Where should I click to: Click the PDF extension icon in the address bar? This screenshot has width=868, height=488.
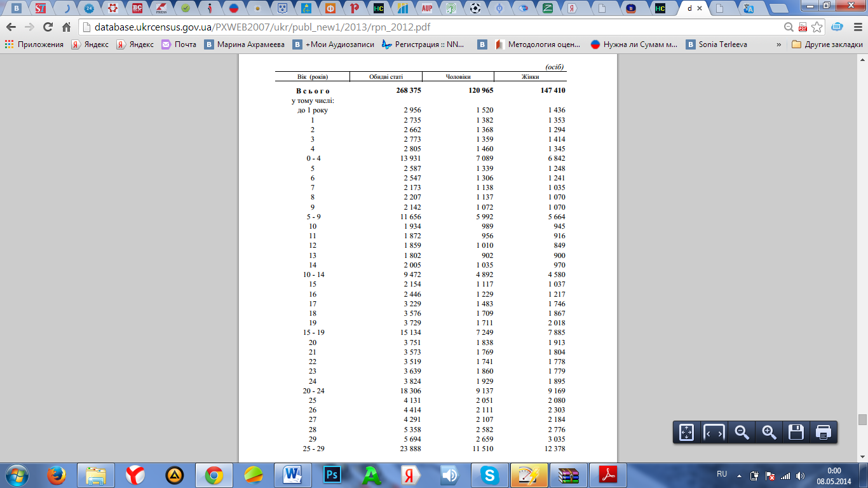(803, 27)
